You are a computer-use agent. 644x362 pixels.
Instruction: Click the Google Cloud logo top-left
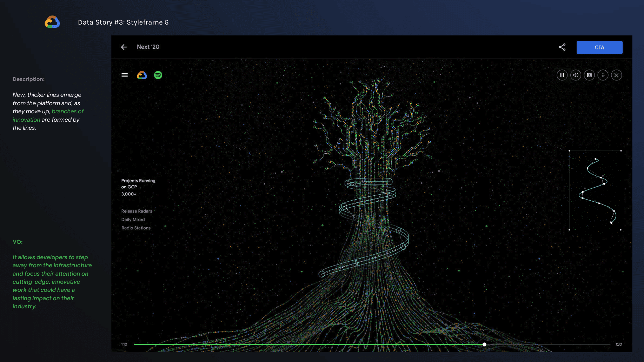[x=52, y=22]
